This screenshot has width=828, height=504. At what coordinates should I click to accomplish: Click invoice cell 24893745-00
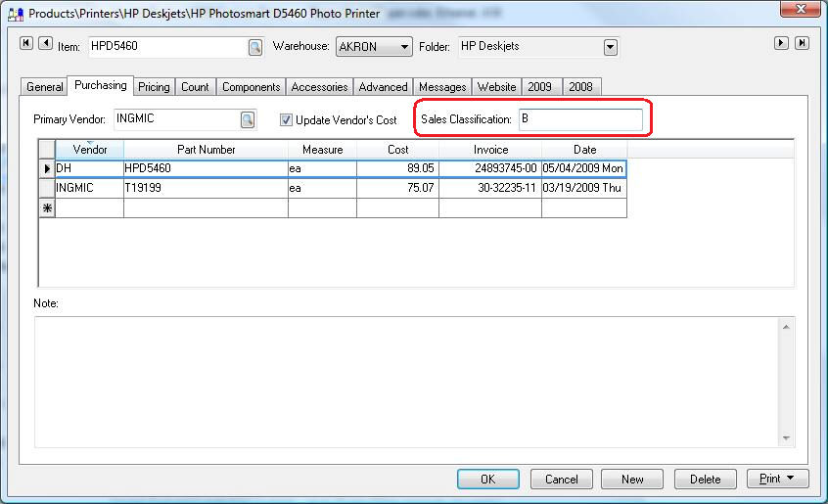(x=490, y=169)
